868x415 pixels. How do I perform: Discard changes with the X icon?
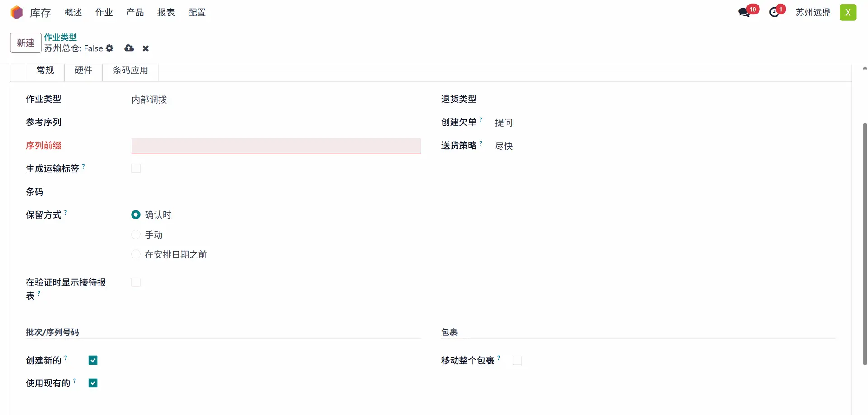pos(146,48)
